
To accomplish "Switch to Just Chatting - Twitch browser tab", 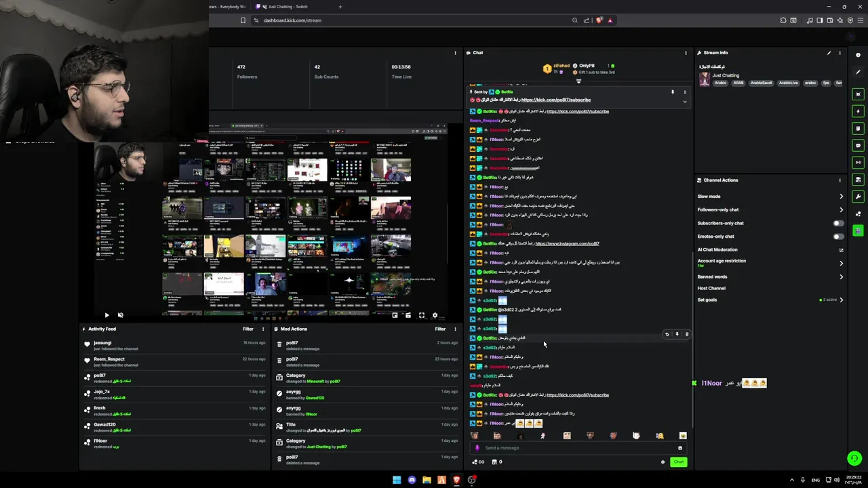I will [x=288, y=7].
